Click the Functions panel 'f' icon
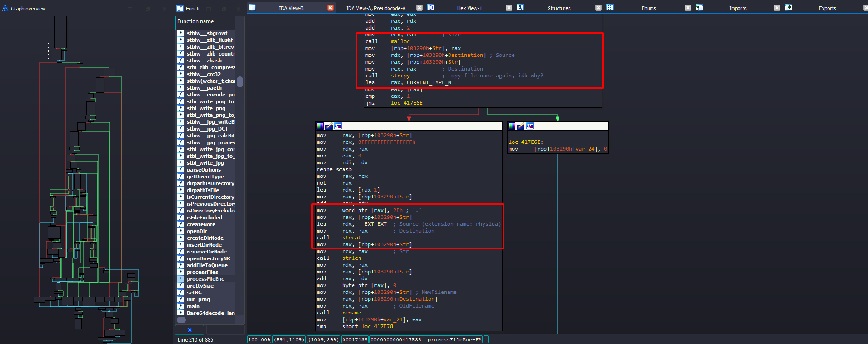Screen dimensions: 868x344 point(180,8)
